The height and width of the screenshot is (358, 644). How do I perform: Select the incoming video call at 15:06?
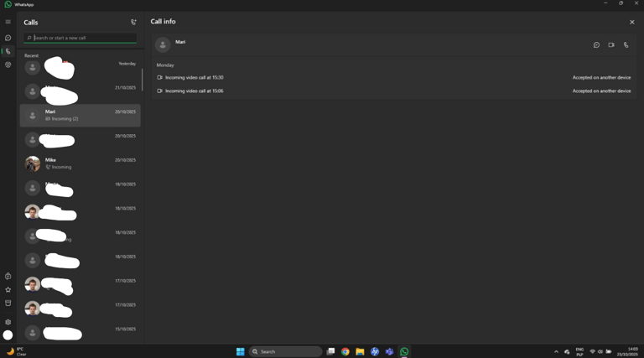[x=394, y=91]
